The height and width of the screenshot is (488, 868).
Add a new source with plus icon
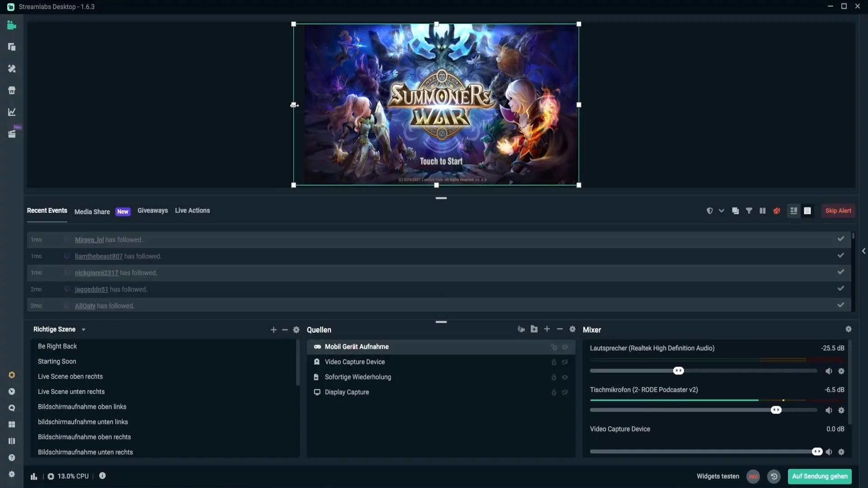click(547, 329)
